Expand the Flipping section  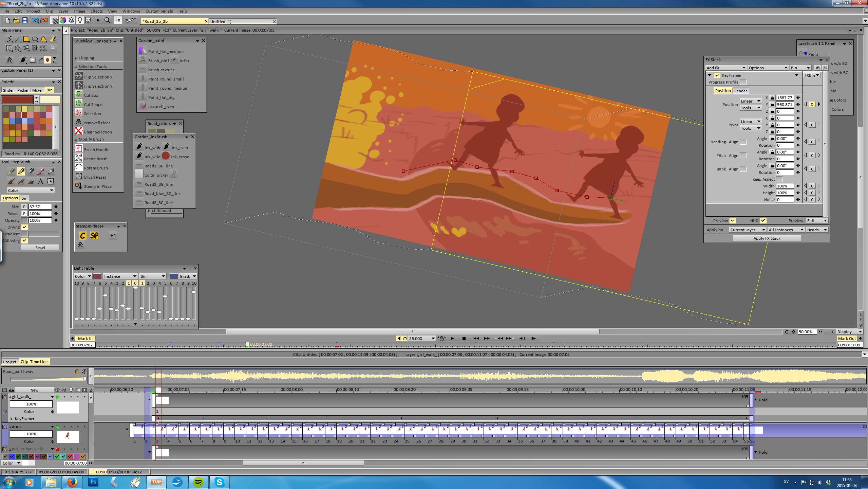tap(76, 58)
